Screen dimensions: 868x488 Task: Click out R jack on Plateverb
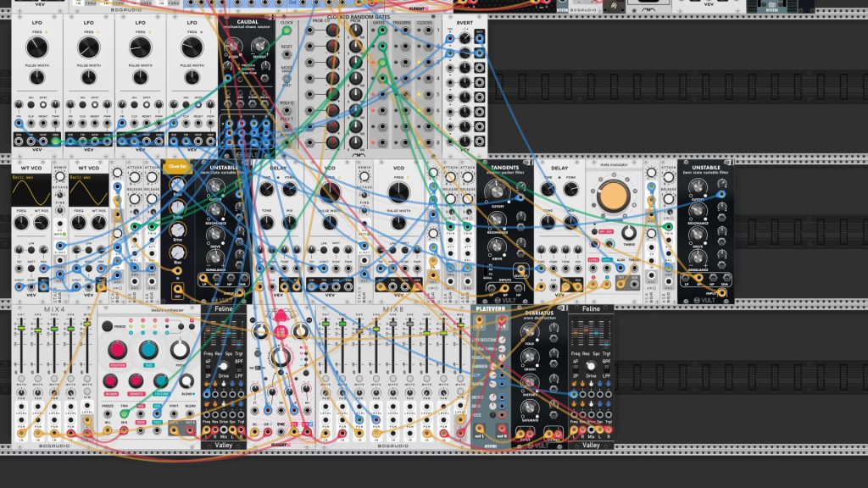(502, 429)
